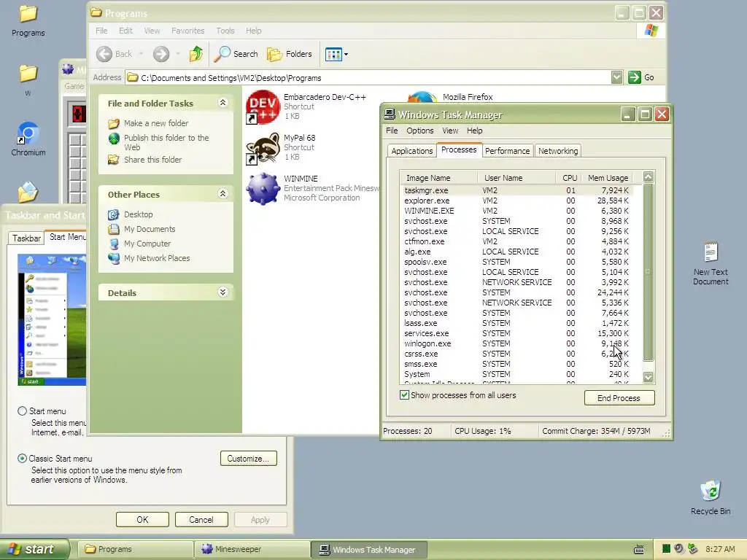
Task: Click the Make a new folder icon
Action: tap(114, 123)
